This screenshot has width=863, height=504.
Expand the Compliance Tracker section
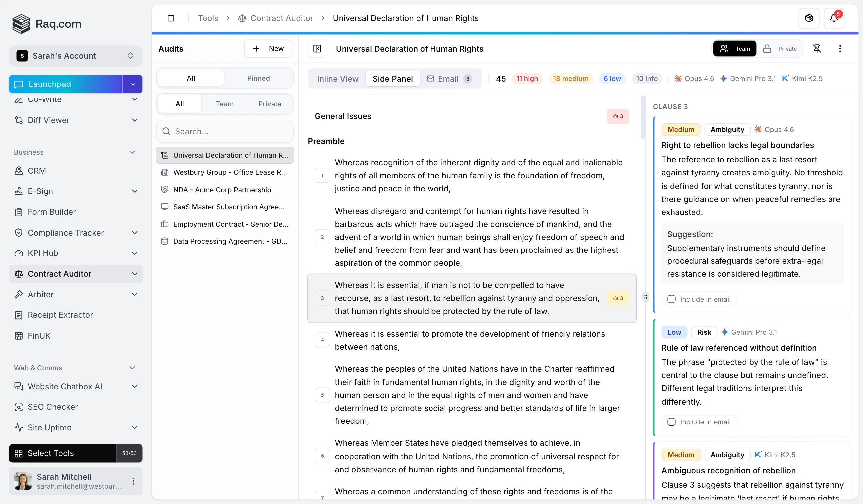tap(135, 232)
